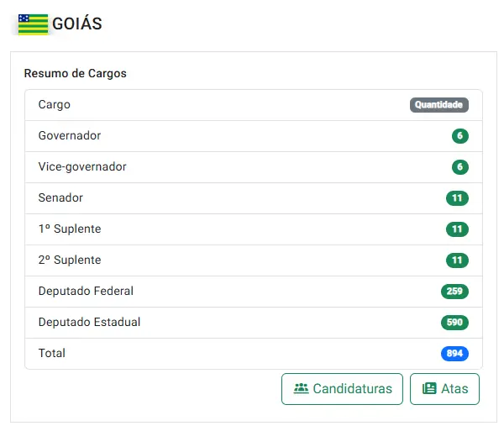Click the newspaper icon in Atas button
This screenshot has width=504, height=426.
(x=429, y=388)
